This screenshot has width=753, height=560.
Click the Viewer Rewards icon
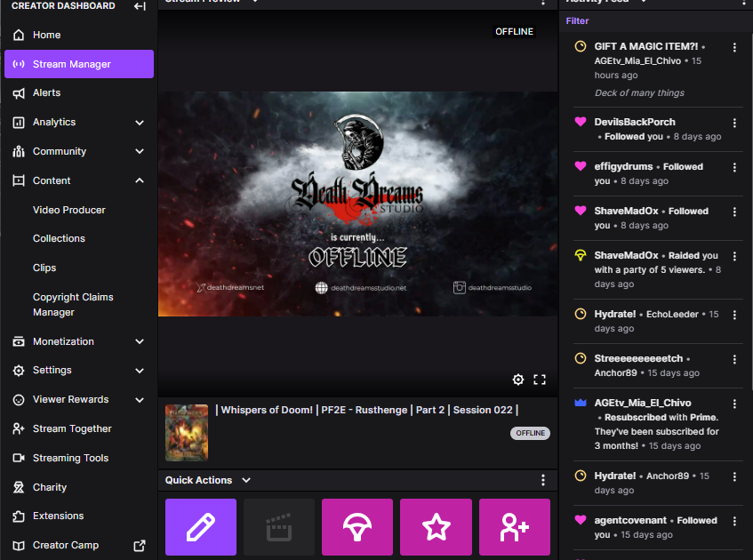point(19,400)
